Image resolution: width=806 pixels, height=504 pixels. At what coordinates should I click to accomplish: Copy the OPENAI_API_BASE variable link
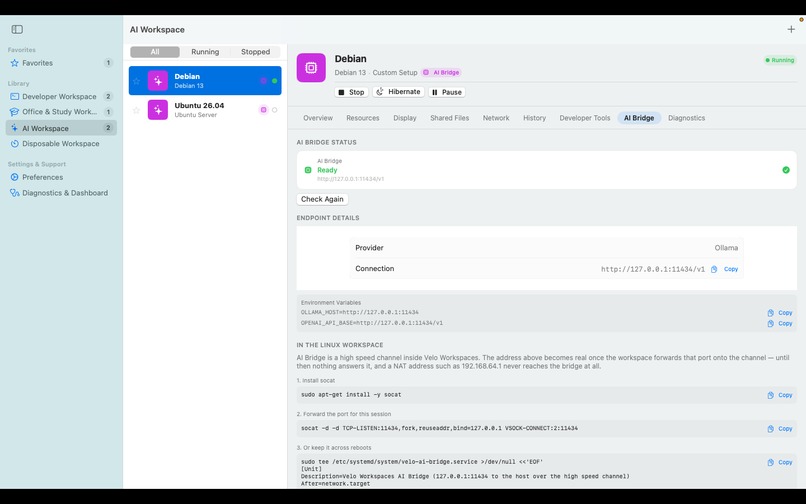click(x=785, y=323)
